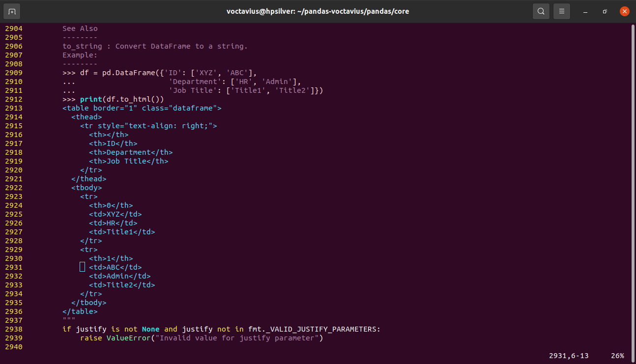Click the closing </table> tag
This screenshot has width=636, height=364.
pyautogui.click(x=80, y=311)
